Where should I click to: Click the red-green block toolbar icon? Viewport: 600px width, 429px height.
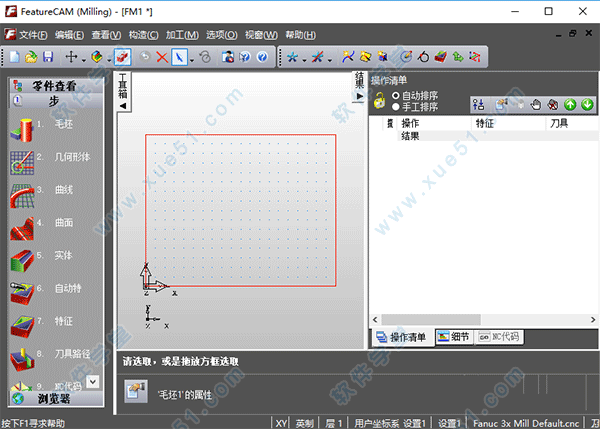tap(441, 57)
